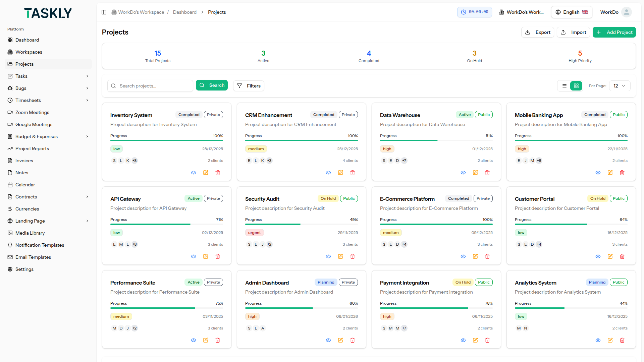Expand the Tasks sidebar menu

[48, 76]
